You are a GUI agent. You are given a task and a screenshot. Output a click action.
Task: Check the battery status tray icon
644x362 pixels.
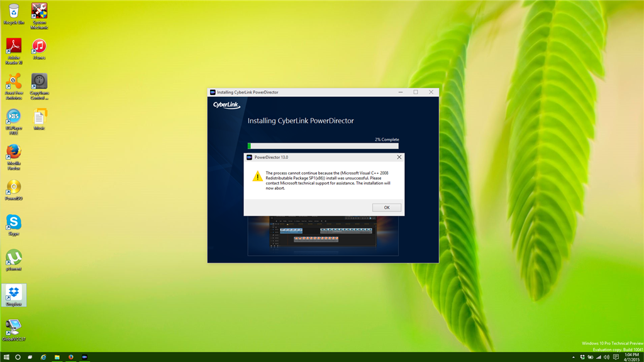pos(590,357)
